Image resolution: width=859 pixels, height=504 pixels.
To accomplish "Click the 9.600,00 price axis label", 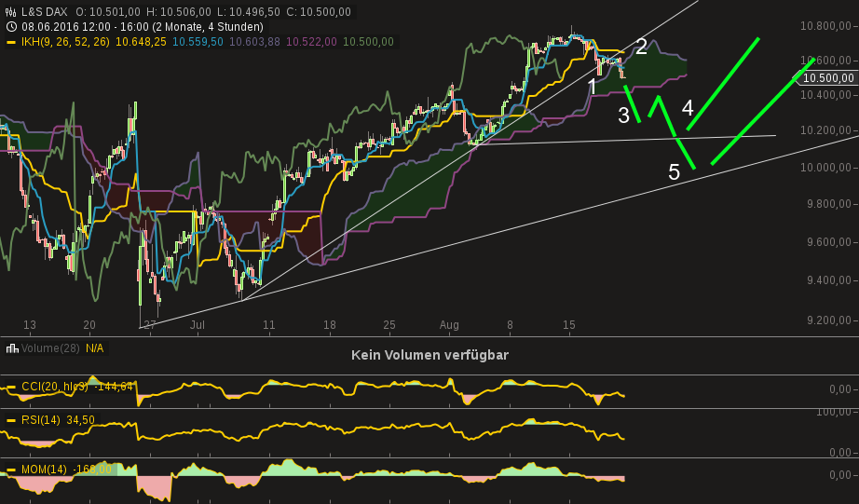I will [x=829, y=242].
